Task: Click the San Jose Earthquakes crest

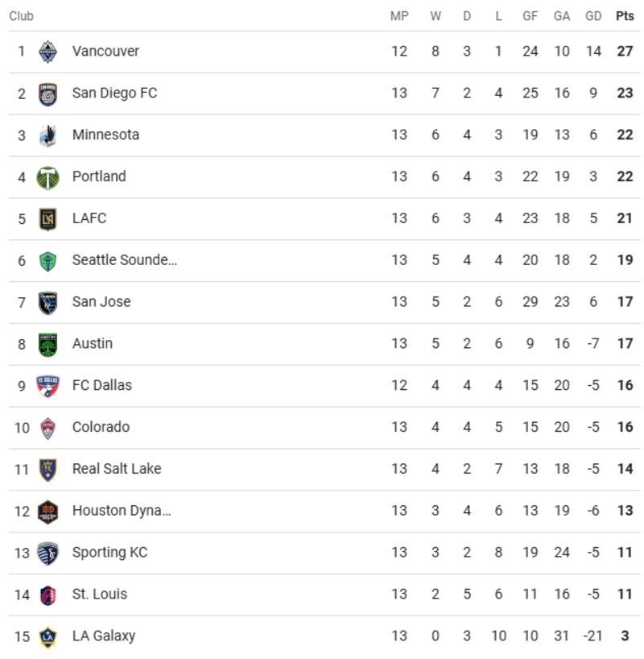Action: (x=48, y=302)
